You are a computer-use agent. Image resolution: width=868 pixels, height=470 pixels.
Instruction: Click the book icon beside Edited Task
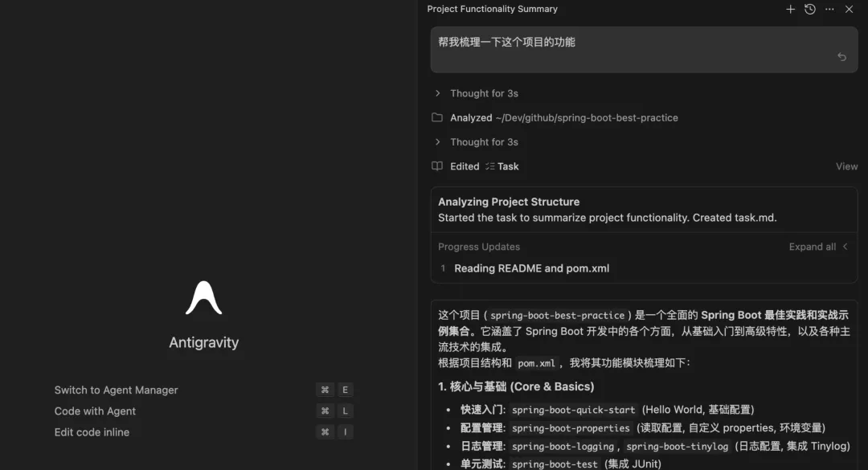(437, 166)
